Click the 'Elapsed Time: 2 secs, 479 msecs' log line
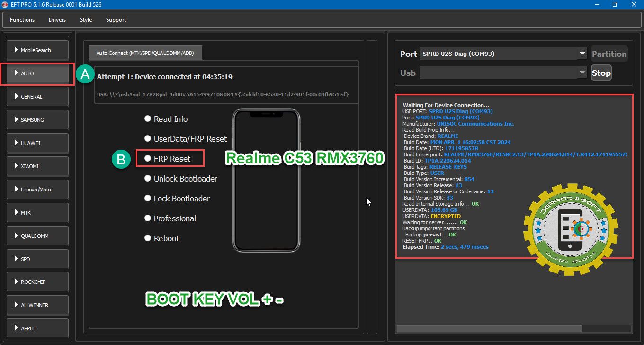644x345 pixels. (446, 247)
